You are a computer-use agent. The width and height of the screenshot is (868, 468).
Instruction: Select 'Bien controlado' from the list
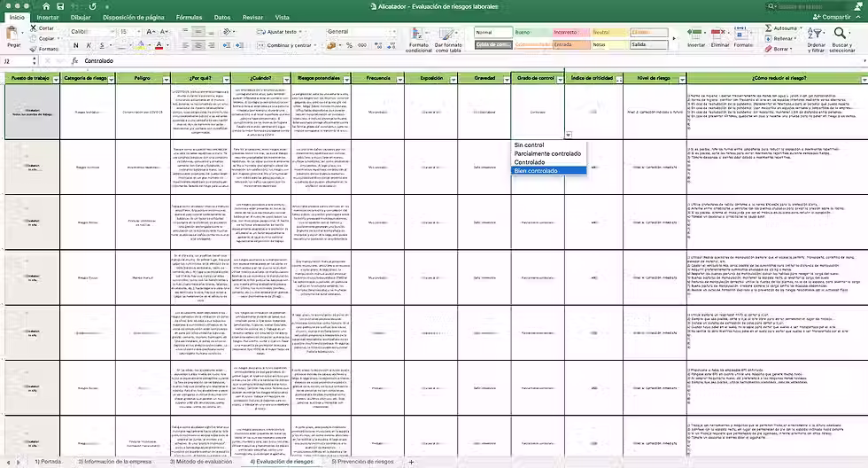click(x=548, y=170)
